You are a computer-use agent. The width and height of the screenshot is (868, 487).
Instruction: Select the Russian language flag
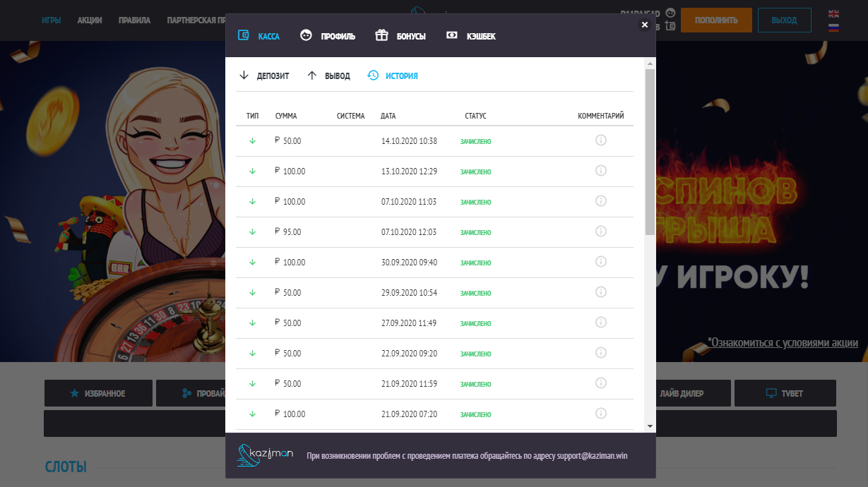coord(833,27)
